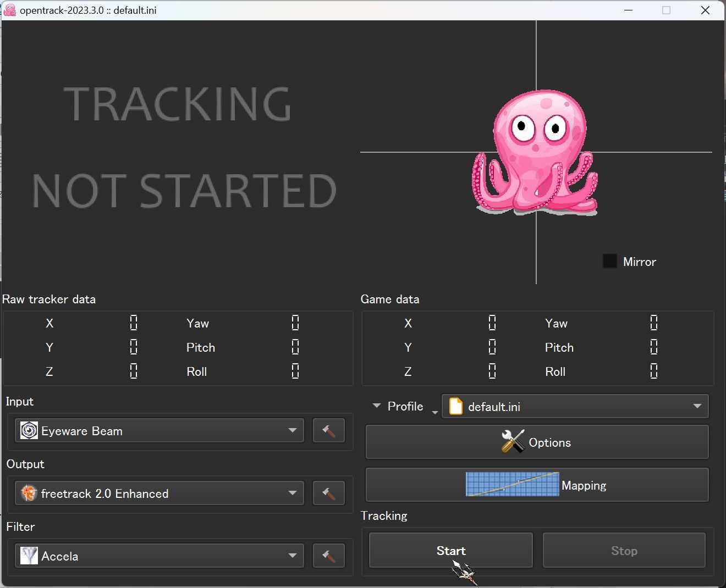Click the spiral icon next to Eyeware Beam
The height and width of the screenshot is (588, 726).
click(29, 431)
